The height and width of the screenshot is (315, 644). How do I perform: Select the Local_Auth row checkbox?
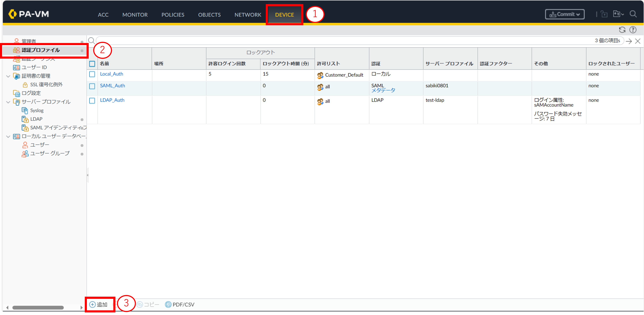[92, 74]
